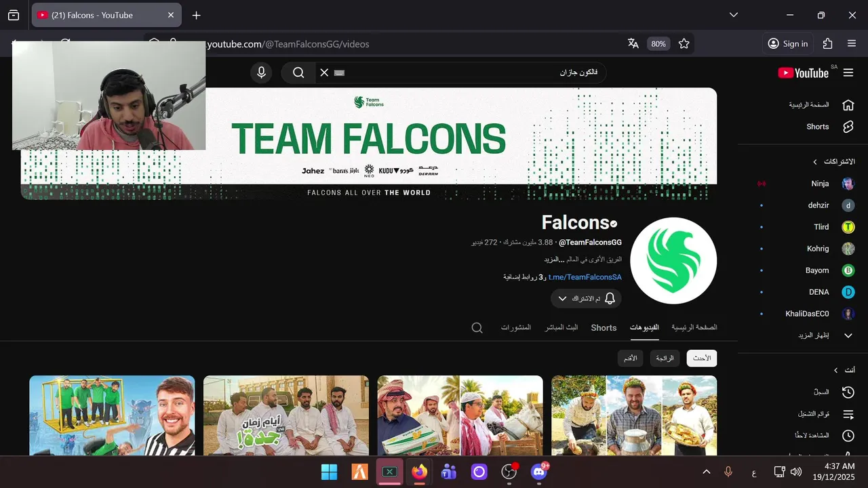868x488 pixels.
Task: Bookmark this page with the star icon
Action: pyautogui.click(x=684, y=43)
